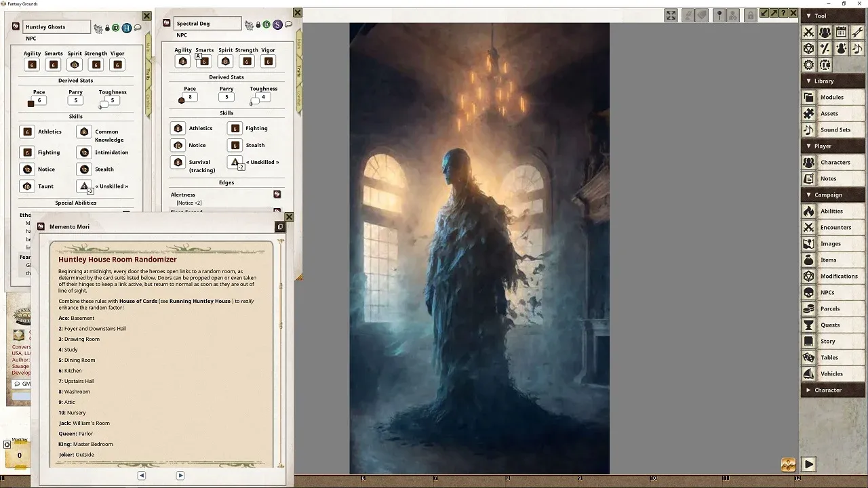Click the H token on Huntley Ghosts
Image resolution: width=868 pixels, height=488 pixels.
(126, 28)
